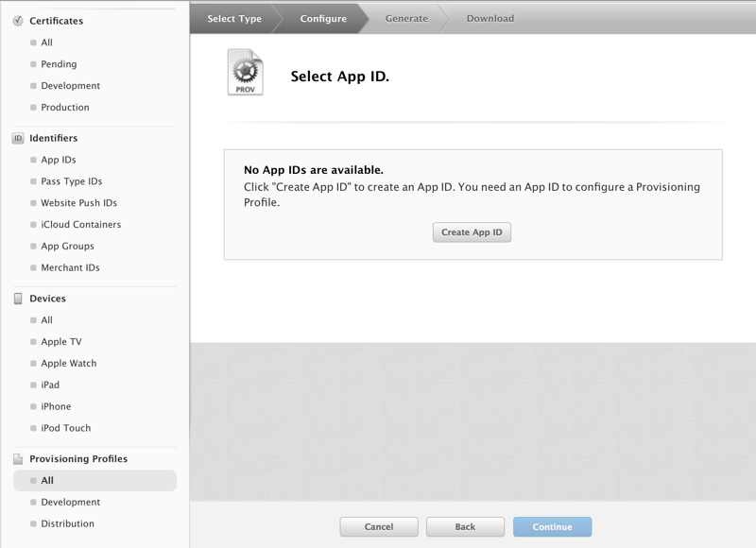Open Development under Provisioning Profiles

coord(70,503)
